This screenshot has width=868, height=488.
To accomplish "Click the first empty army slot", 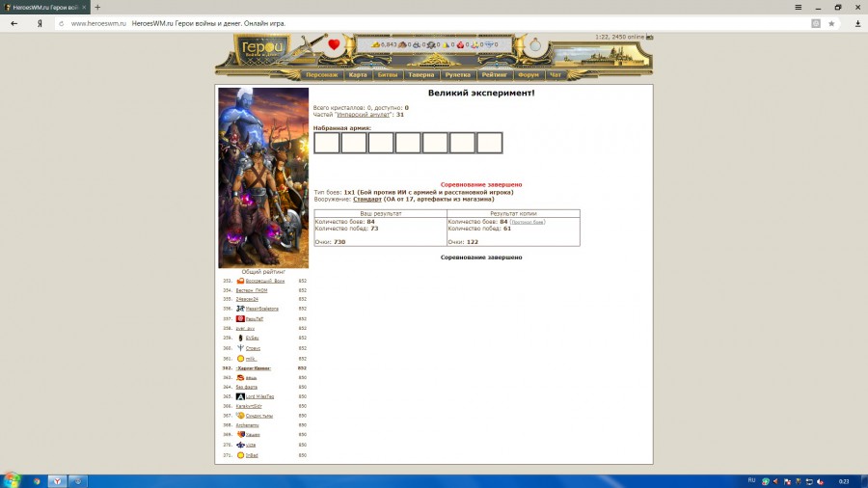I will [327, 143].
